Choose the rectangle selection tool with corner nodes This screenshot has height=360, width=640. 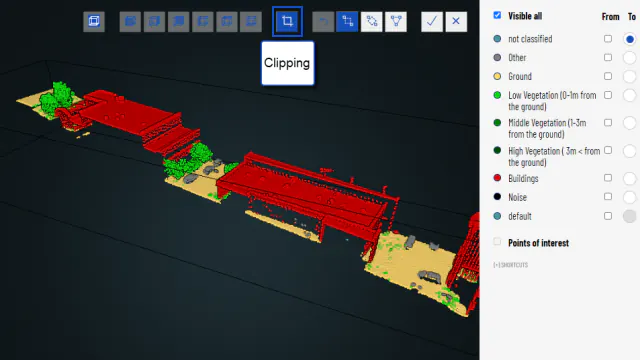coord(347,21)
